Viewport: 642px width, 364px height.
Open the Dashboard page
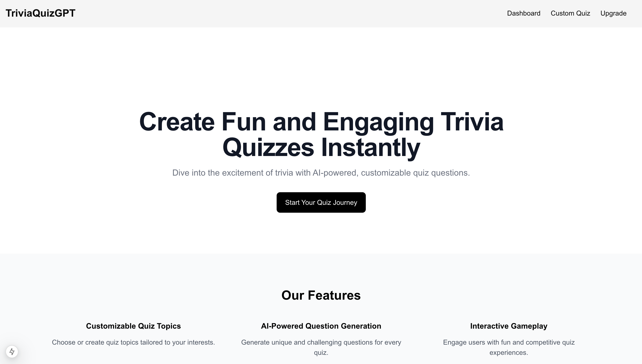(x=523, y=13)
